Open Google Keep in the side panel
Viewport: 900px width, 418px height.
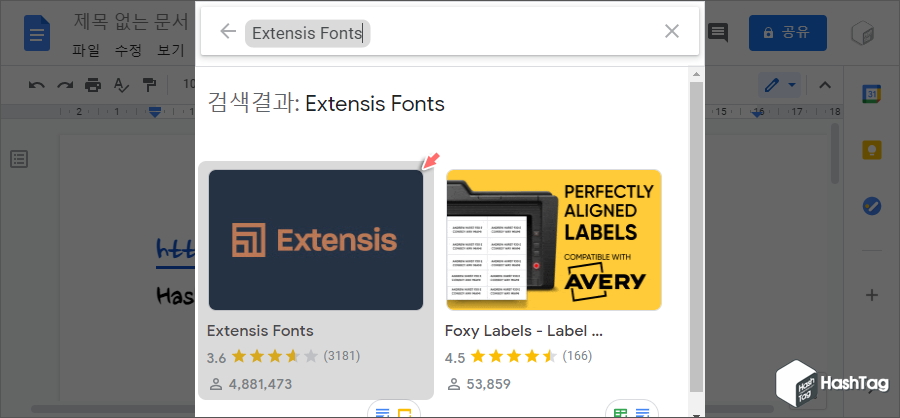(871, 150)
